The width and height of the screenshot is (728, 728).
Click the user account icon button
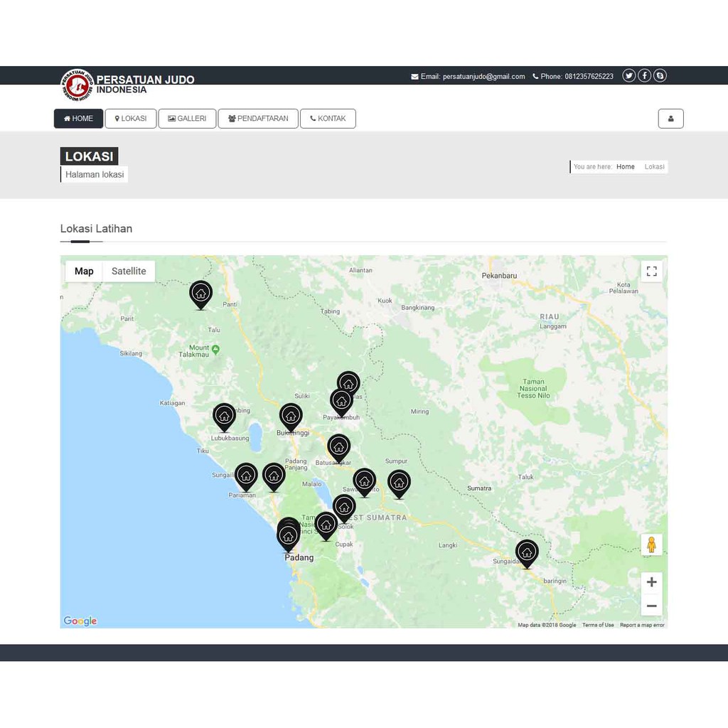click(x=671, y=119)
